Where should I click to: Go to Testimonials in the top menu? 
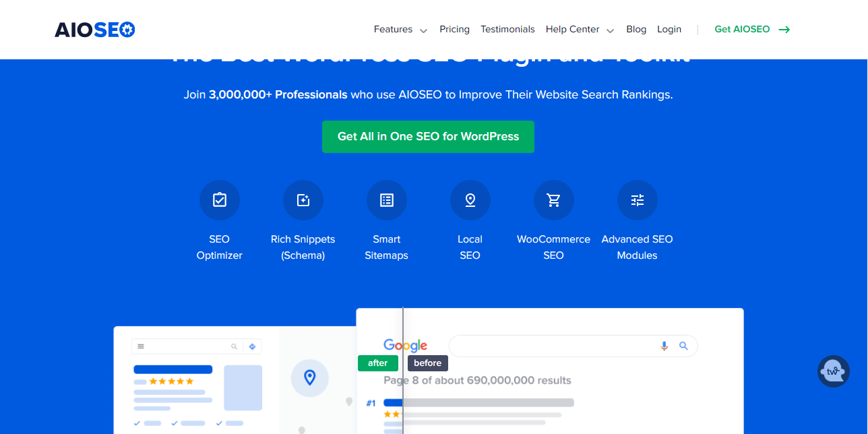pyautogui.click(x=507, y=30)
